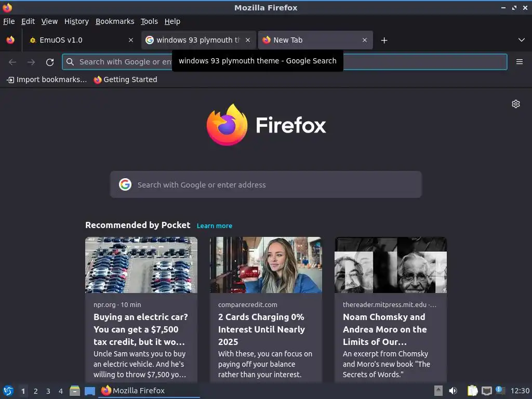532x399 pixels.
Task: Click the window menu icon in title bar
Action: click(7, 7)
